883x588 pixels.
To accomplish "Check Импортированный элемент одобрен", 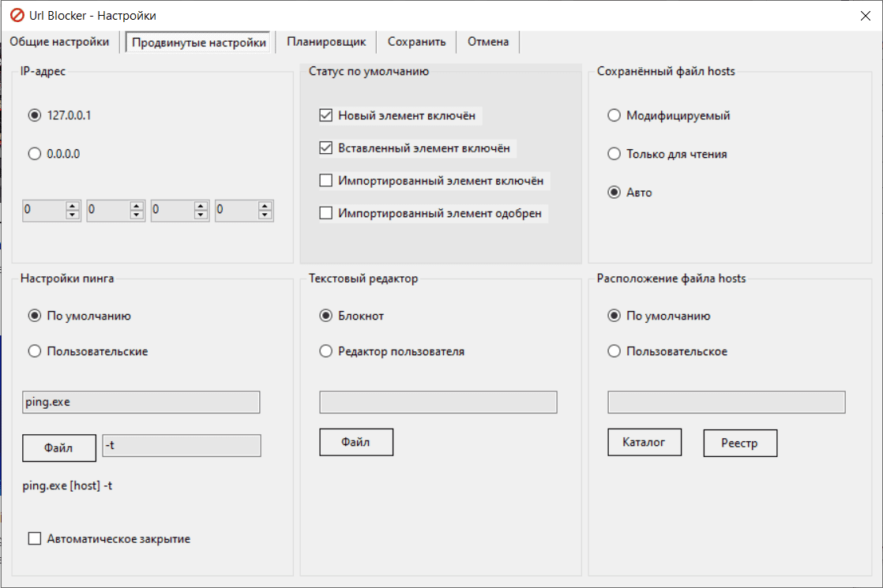I will pyautogui.click(x=325, y=213).
